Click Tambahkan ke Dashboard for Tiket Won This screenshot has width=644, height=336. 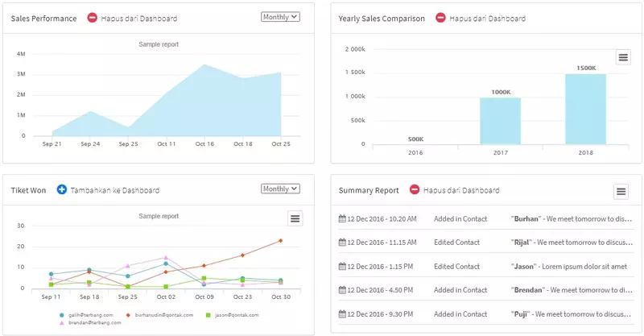click(x=115, y=190)
